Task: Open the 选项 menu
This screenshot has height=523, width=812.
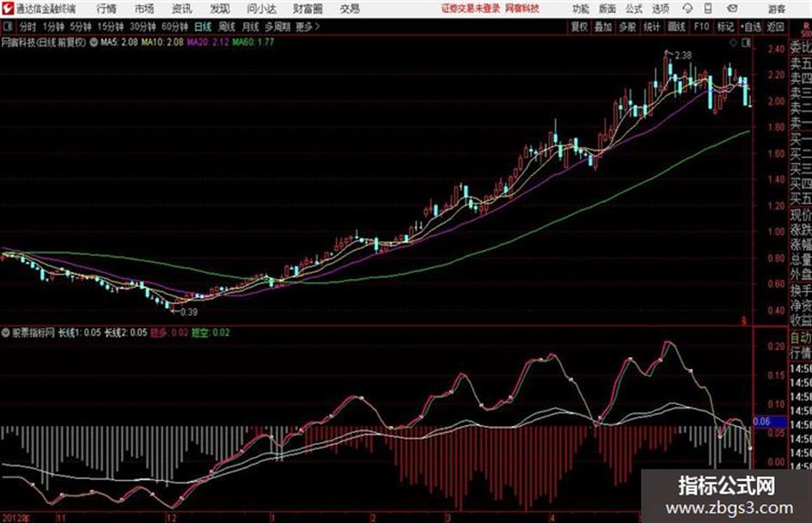Action: pos(661,9)
